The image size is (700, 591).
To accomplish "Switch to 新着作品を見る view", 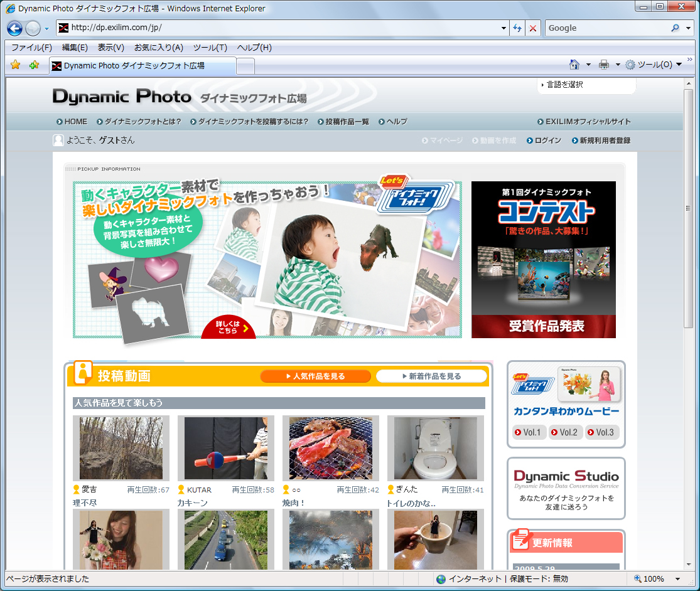I will point(432,376).
